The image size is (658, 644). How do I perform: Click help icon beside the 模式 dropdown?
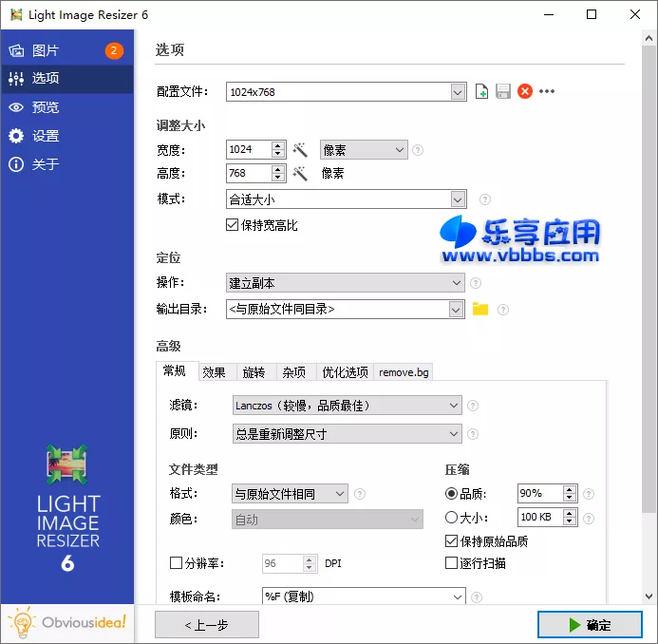[x=484, y=199]
